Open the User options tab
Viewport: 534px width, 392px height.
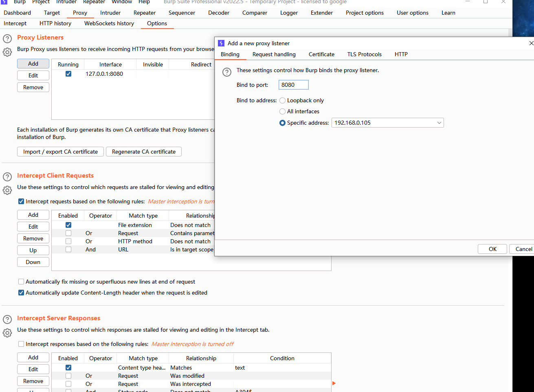[x=413, y=13]
